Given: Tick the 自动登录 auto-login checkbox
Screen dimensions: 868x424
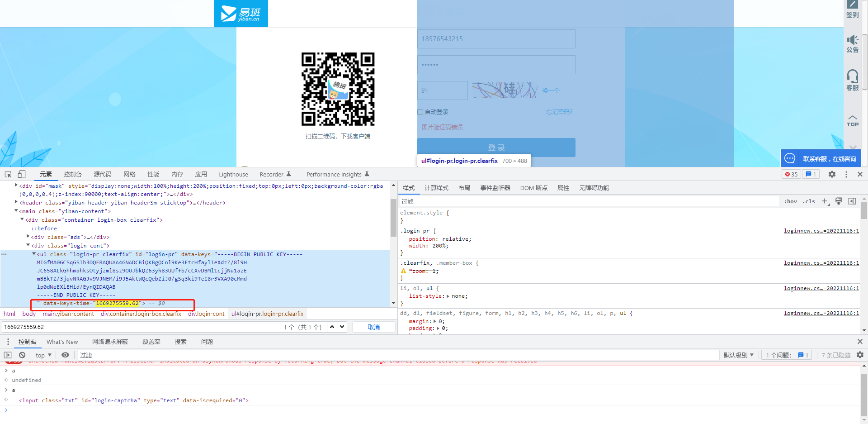Looking at the screenshot, I should pos(420,112).
